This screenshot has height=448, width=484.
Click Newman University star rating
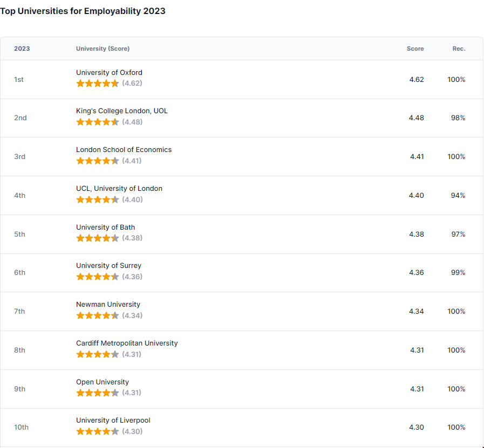98,316
